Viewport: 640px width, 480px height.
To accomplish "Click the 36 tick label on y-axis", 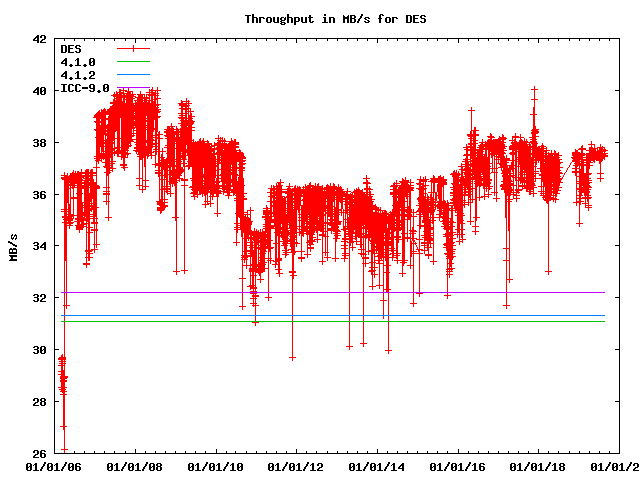I will [39, 195].
